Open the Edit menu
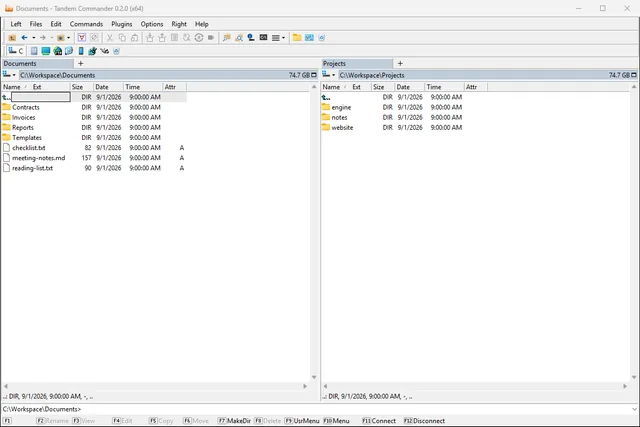The image size is (640, 427). coord(56,24)
